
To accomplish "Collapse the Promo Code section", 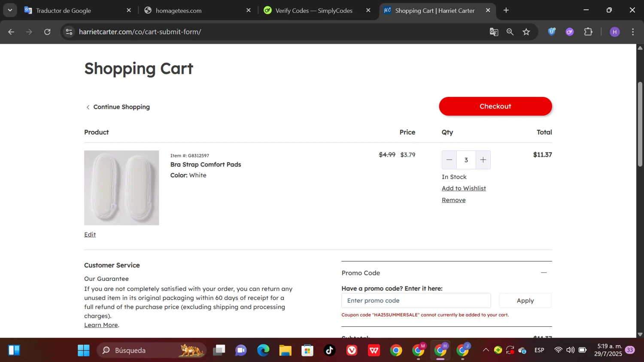I will click(x=544, y=273).
